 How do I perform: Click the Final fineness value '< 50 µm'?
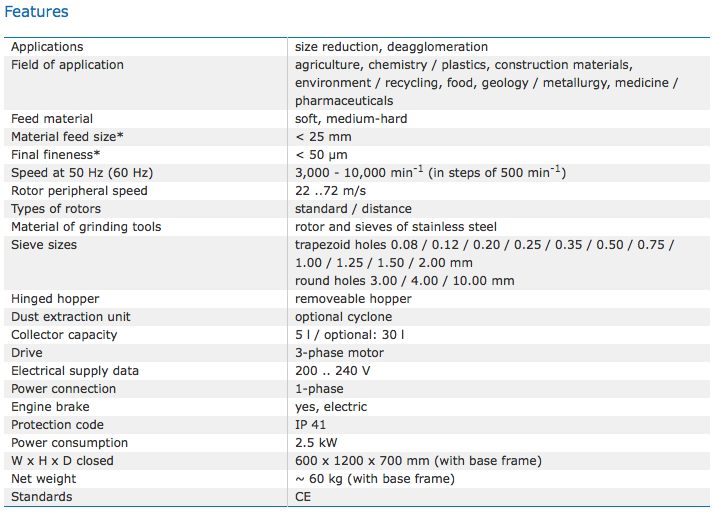[323, 155]
